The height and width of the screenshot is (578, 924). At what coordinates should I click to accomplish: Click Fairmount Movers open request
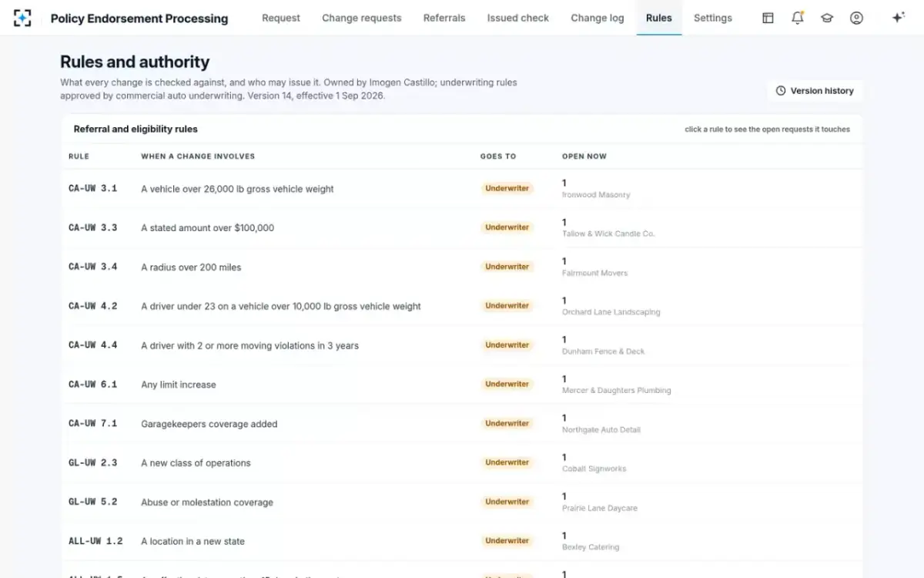pyautogui.click(x=594, y=273)
